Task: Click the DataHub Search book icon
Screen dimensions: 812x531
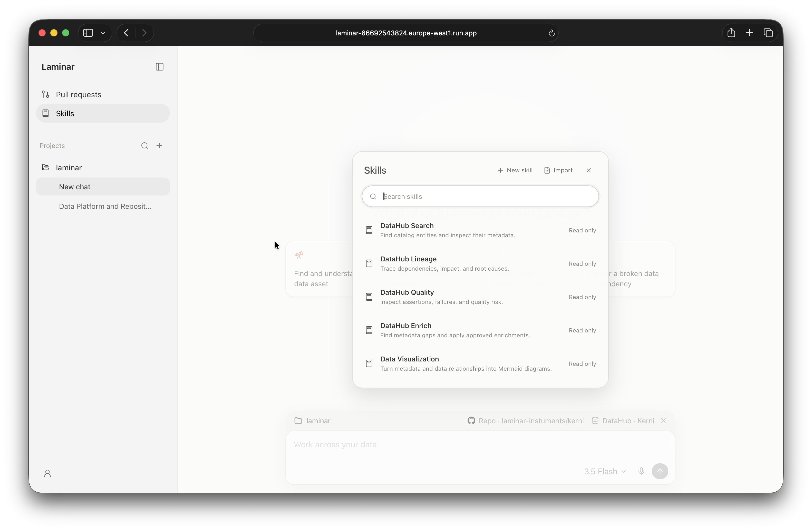Action: point(369,230)
